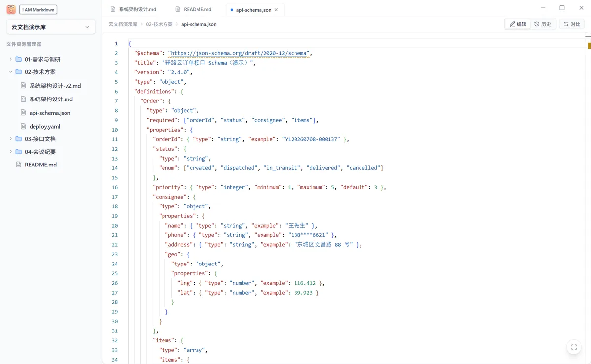Open api-schema.json in the file tree
The image size is (591, 364).
click(x=50, y=113)
